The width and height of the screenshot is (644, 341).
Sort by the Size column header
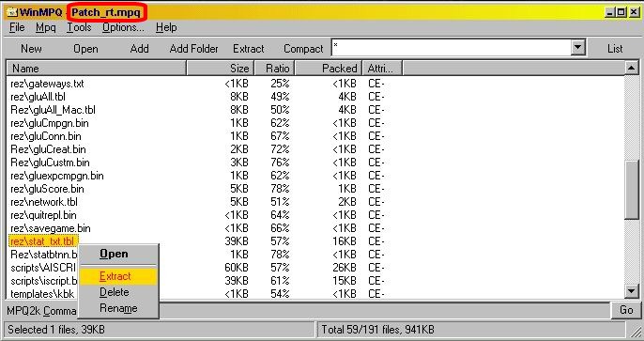(x=221, y=69)
